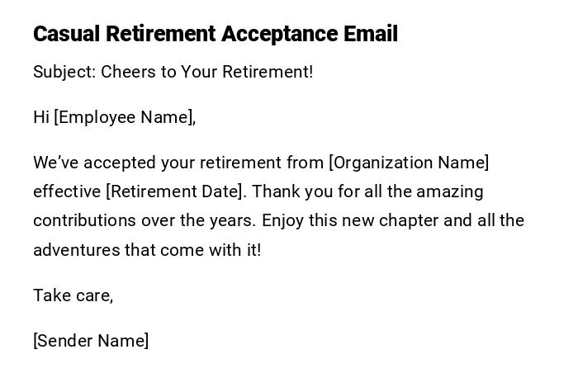This screenshot has height=392, width=578.
Task: Click the "Subject:" label
Action: tap(64, 72)
